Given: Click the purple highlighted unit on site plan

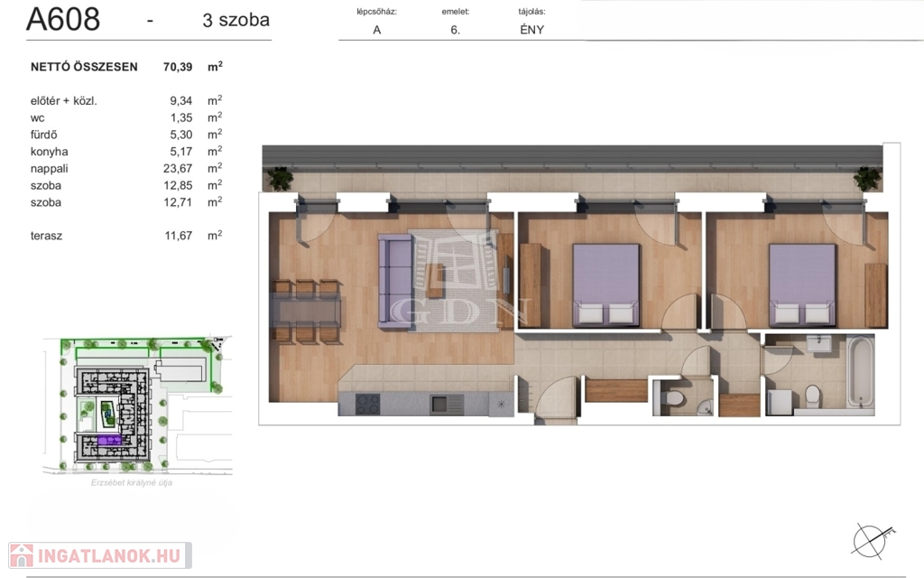Looking at the screenshot, I should [x=110, y=440].
